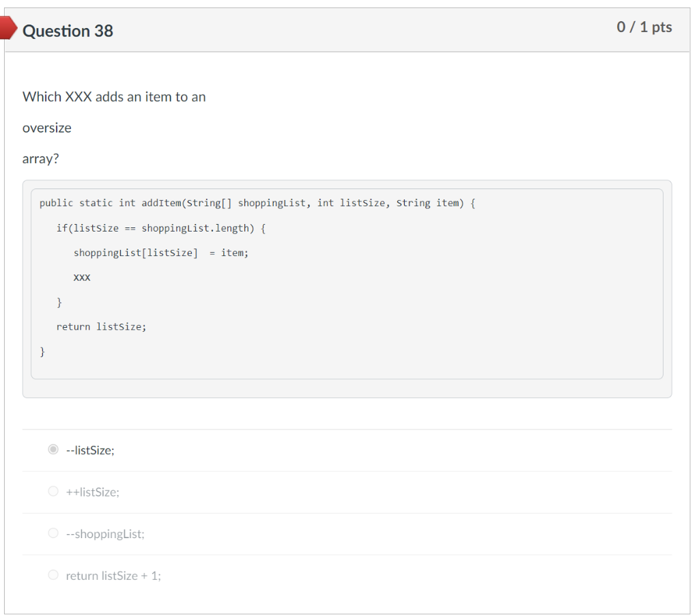Click the shoppingList[listSize] = item; line
This screenshot has width=699, height=616.
pos(161,253)
